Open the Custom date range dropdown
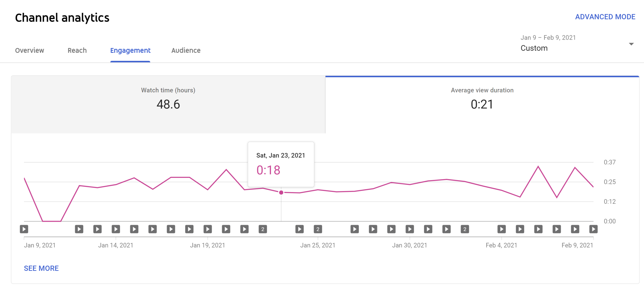This screenshot has width=644, height=294. [577, 44]
